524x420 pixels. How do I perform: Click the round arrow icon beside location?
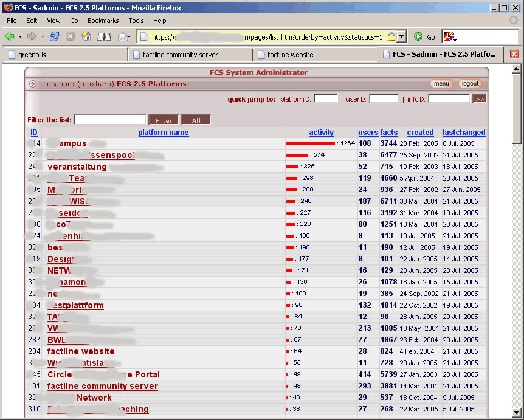click(x=33, y=84)
